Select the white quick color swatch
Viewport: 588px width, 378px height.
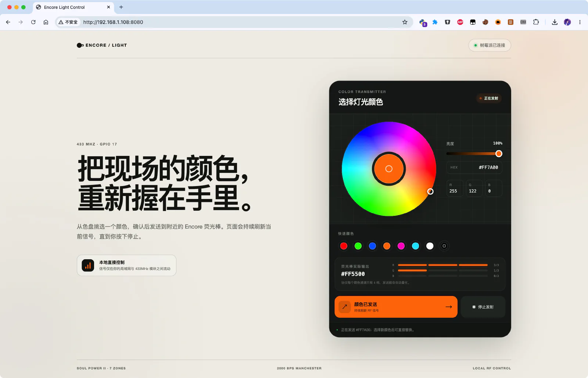430,246
